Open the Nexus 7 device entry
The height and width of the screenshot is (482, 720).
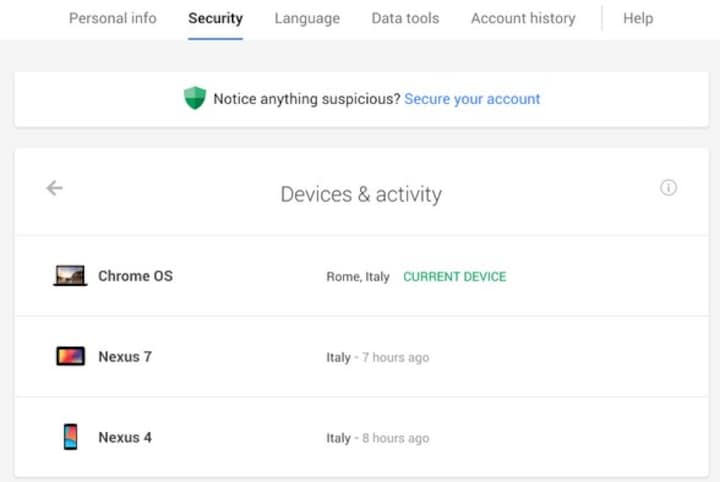[361, 357]
